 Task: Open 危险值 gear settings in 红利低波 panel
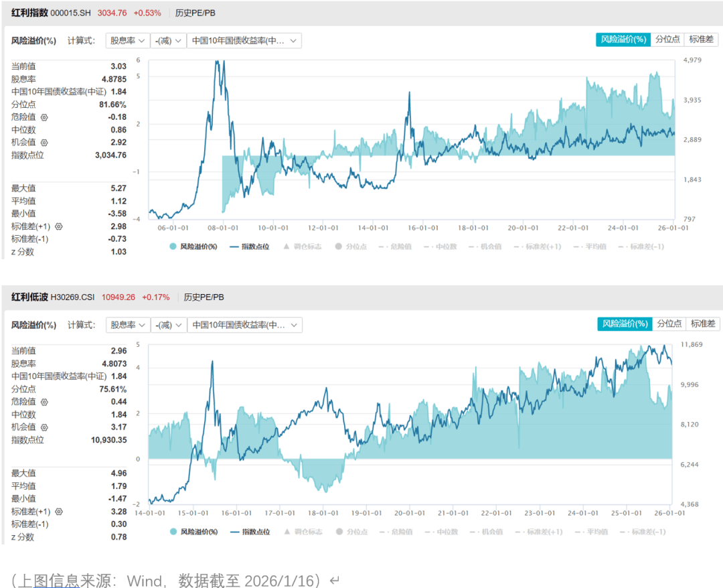tap(44, 402)
